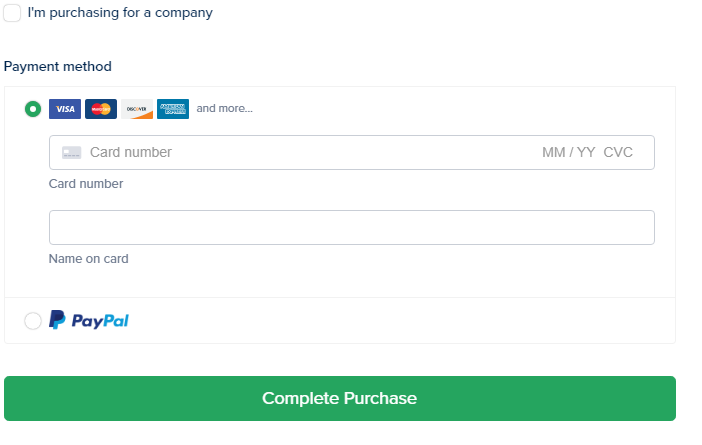
Task: Tick the purchasing for a company checkbox
Action: [12, 13]
